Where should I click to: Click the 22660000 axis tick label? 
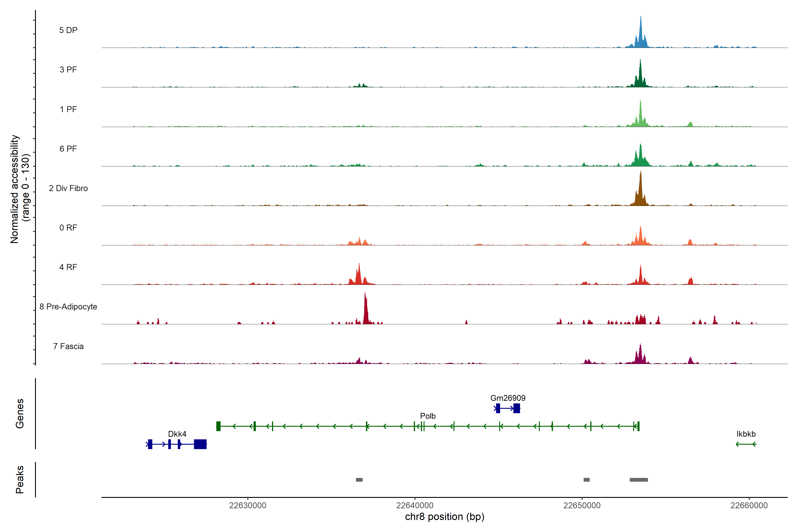click(x=749, y=506)
